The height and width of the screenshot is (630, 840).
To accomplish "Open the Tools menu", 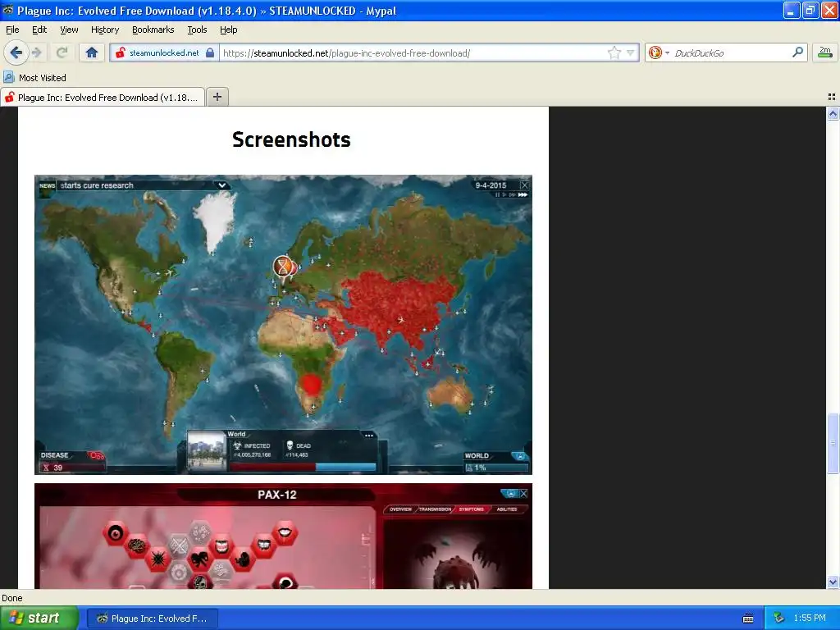I will point(197,30).
